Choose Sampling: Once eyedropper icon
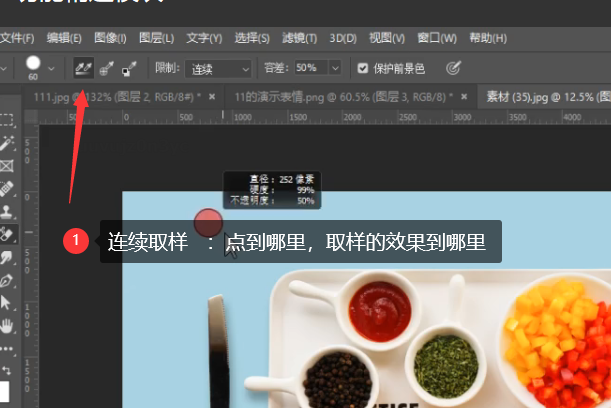Viewport: 611px width, 408px height. (106, 68)
